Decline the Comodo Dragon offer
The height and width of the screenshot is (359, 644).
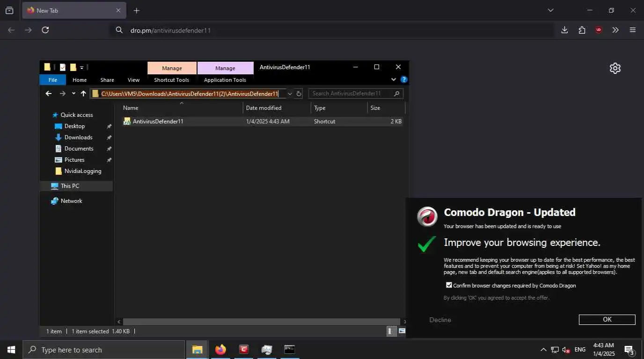[440, 320]
